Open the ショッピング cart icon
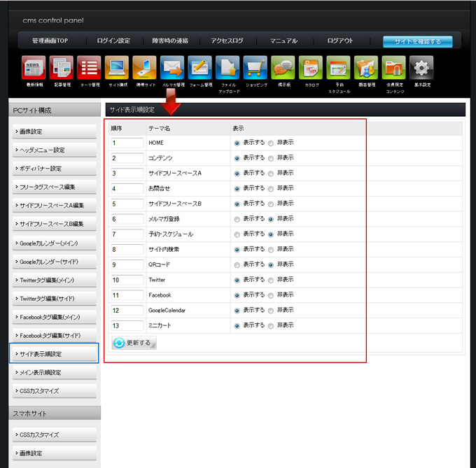476x468 pixels. 255,68
